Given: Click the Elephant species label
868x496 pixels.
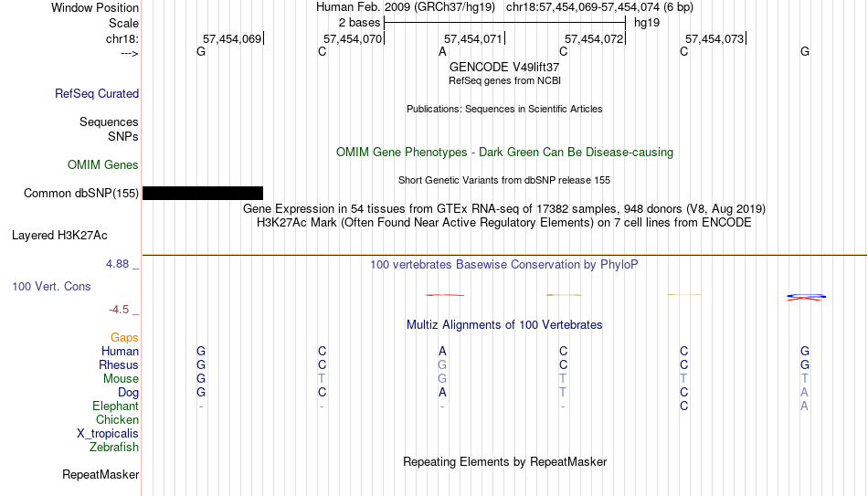Looking at the screenshot, I should click(116, 406).
